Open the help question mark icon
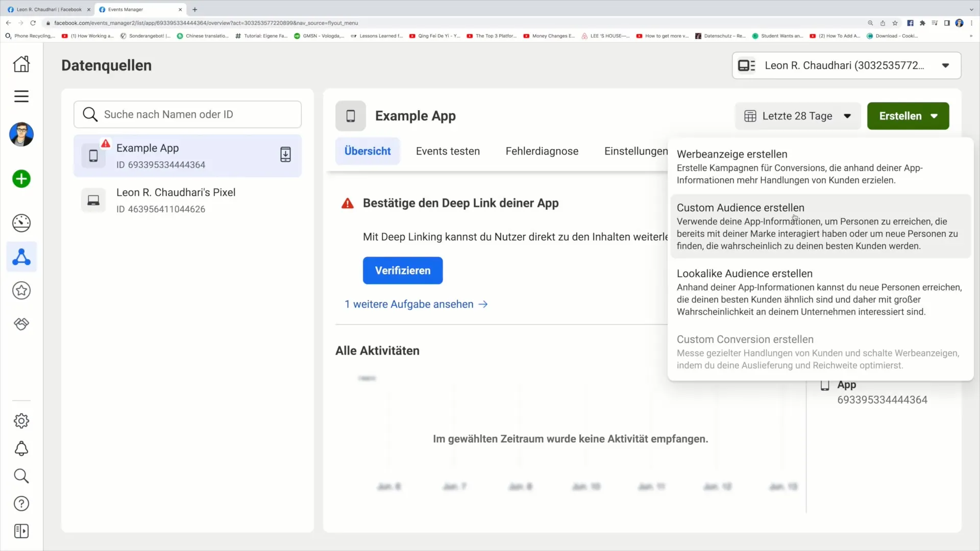The width and height of the screenshot is (980, 551). 21,504
